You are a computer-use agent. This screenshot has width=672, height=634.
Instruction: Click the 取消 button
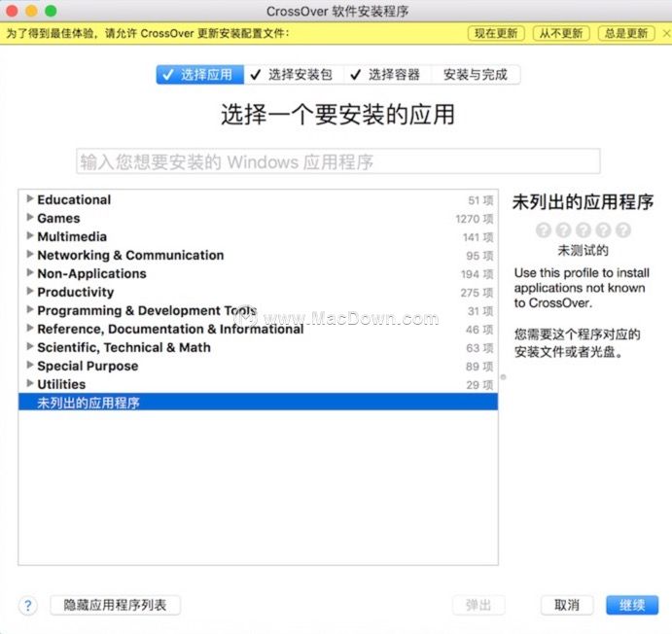(x=567, y=605)
